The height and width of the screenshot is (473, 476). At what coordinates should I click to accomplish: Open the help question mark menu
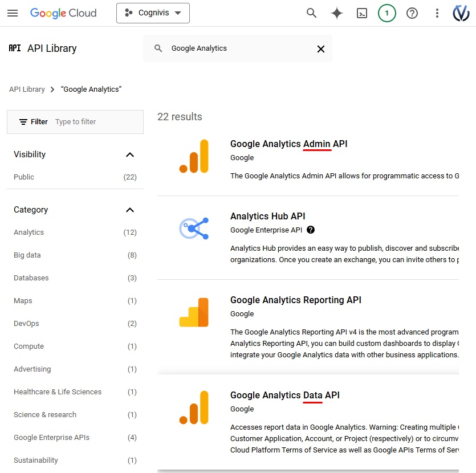click(x=412, y=13)
